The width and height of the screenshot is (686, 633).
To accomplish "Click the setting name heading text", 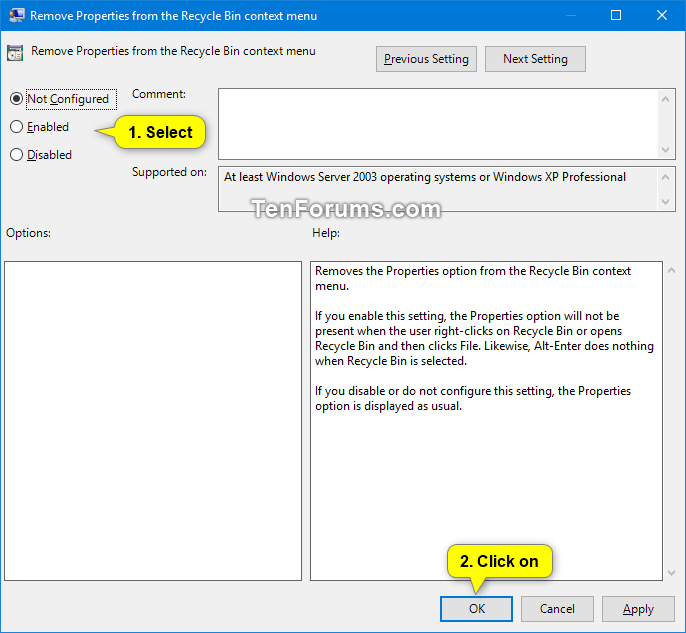I will (x=173, y=51).
